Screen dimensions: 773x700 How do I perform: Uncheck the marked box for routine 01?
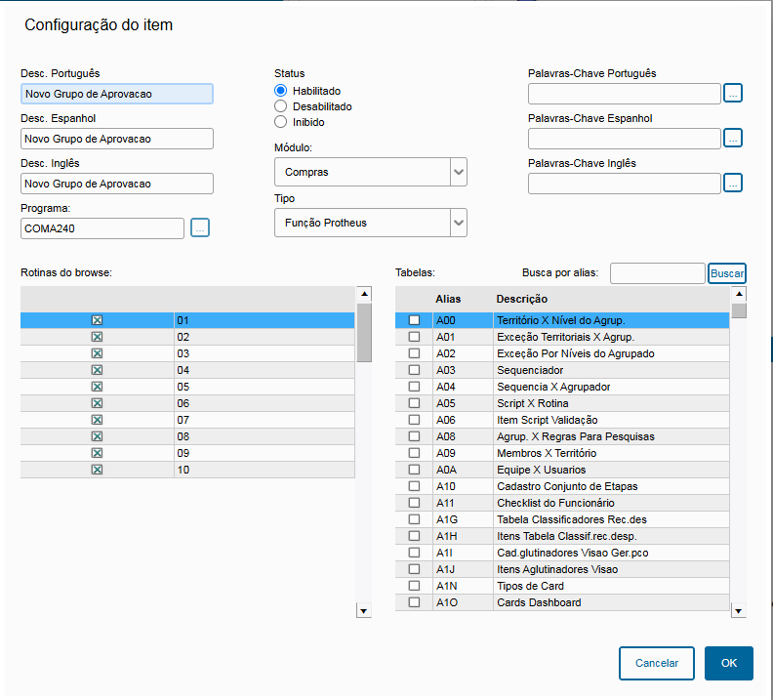pos(97,320)
